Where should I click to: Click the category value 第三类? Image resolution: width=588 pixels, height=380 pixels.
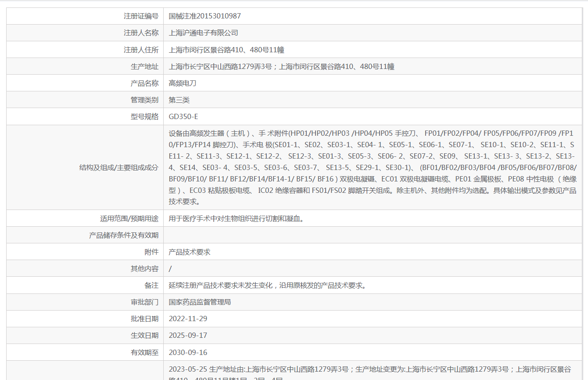pos(179,100)
